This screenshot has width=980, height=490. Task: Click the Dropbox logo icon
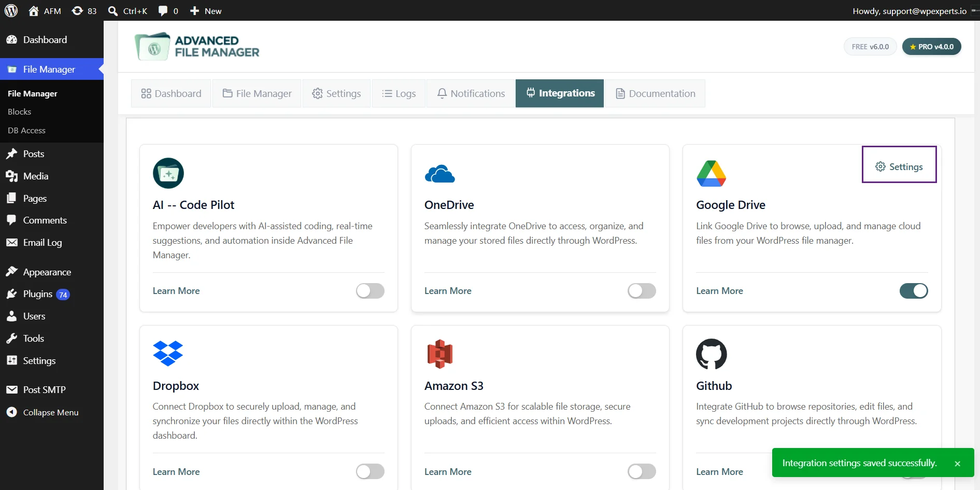168,354
